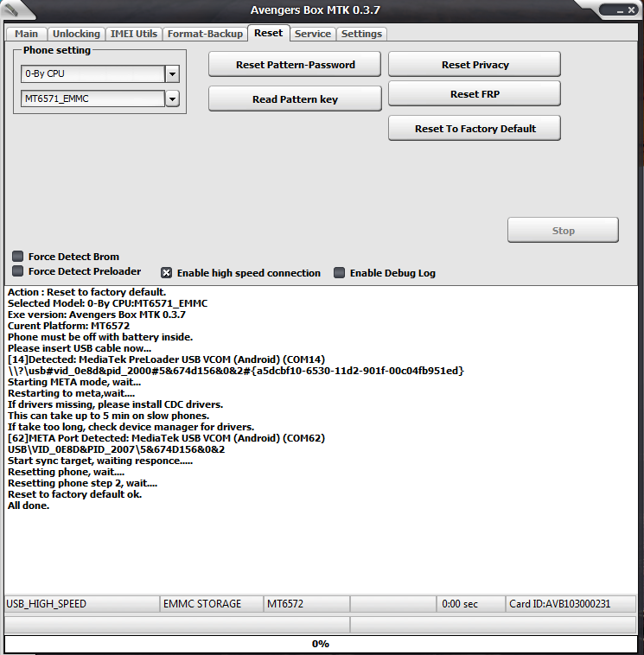Click 'Phone must be off with battery inside.' line
This screenshot has height=655, width=644.
[100, 337]
